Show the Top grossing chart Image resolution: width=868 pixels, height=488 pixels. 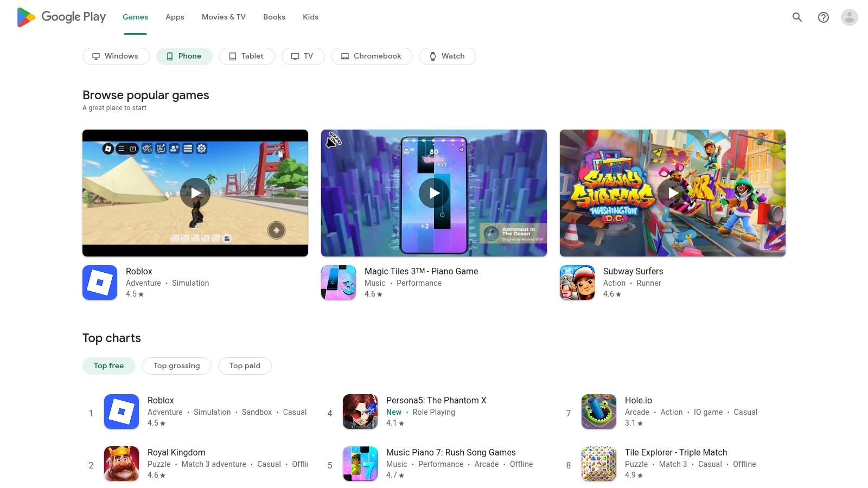177,366
